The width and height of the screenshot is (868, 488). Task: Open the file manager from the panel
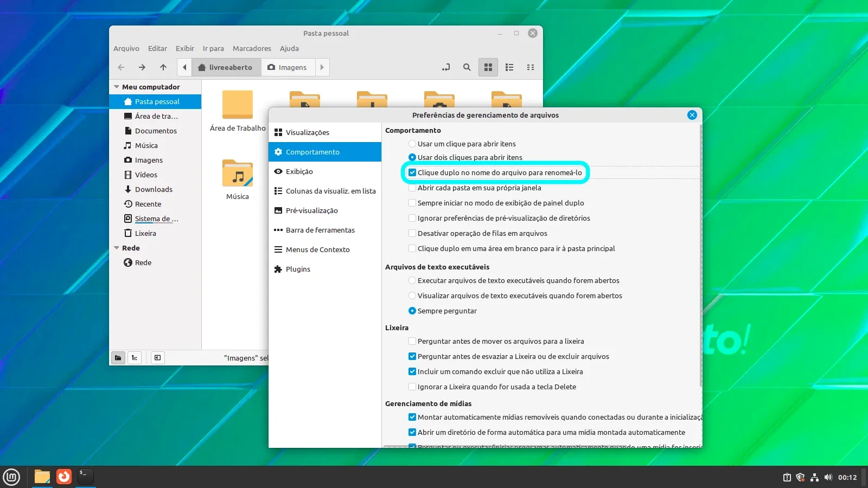42,477
